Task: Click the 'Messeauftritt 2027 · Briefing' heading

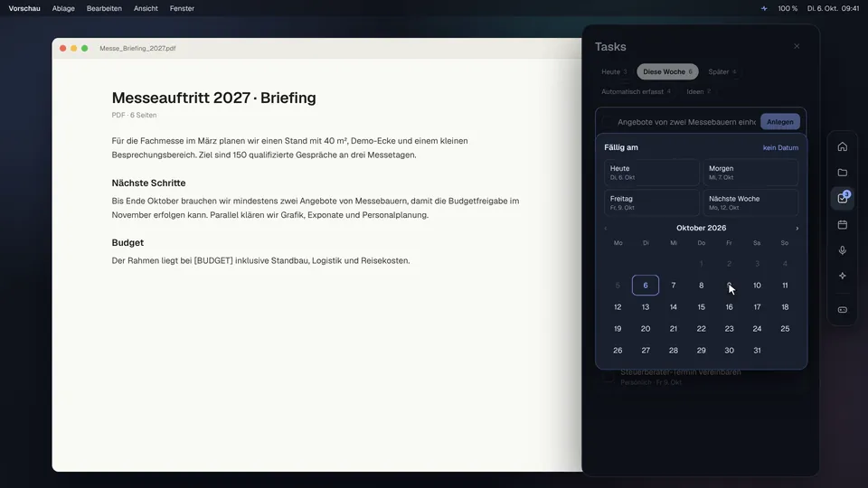Action: tap(213, 98)
